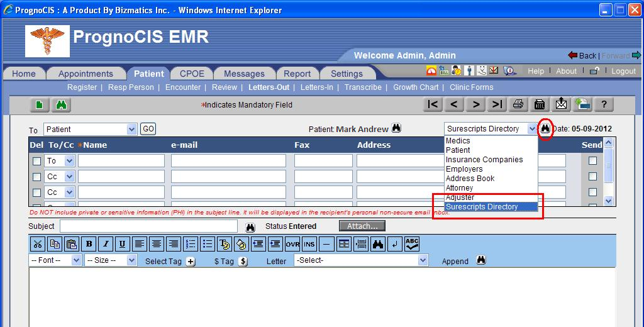Check Del checkbox in first Cc row

(37, 177)
